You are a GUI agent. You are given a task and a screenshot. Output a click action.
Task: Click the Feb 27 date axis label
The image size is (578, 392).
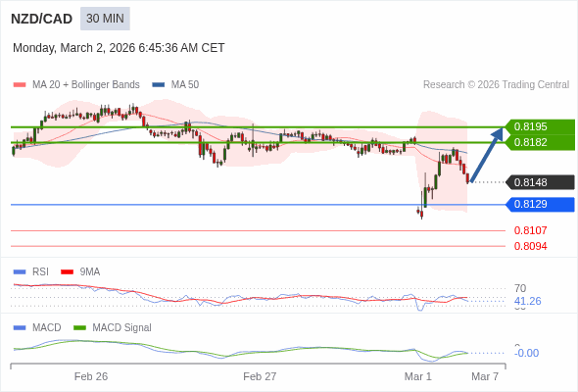260,376
